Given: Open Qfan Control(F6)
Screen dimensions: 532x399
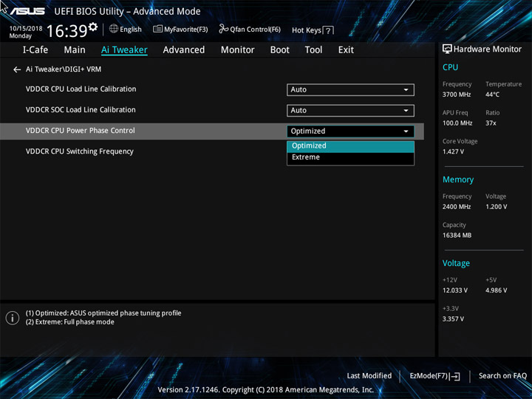Looking at the screenshot, I should click(x=250, y=30).
